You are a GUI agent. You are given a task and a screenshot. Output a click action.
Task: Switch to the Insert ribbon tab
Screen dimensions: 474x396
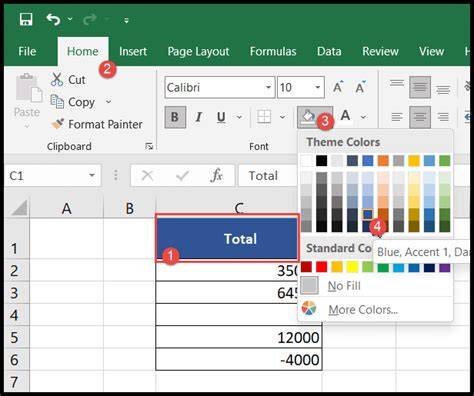click(x=133, y=51)
